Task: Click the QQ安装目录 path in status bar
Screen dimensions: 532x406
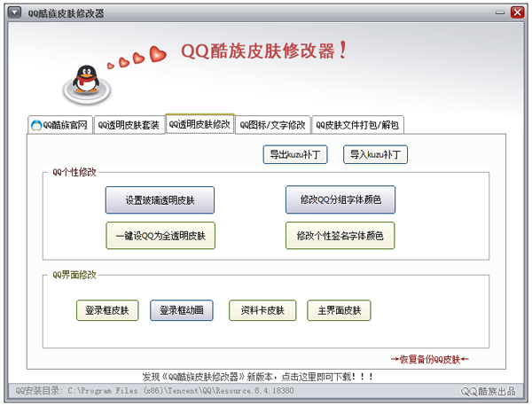Action: (154, 391)
